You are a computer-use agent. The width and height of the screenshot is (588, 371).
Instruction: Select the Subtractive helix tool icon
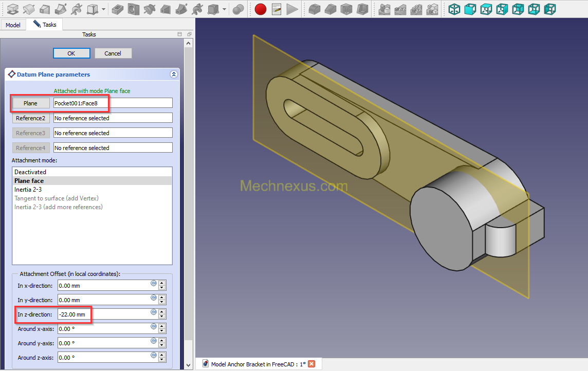coord(197,9)
